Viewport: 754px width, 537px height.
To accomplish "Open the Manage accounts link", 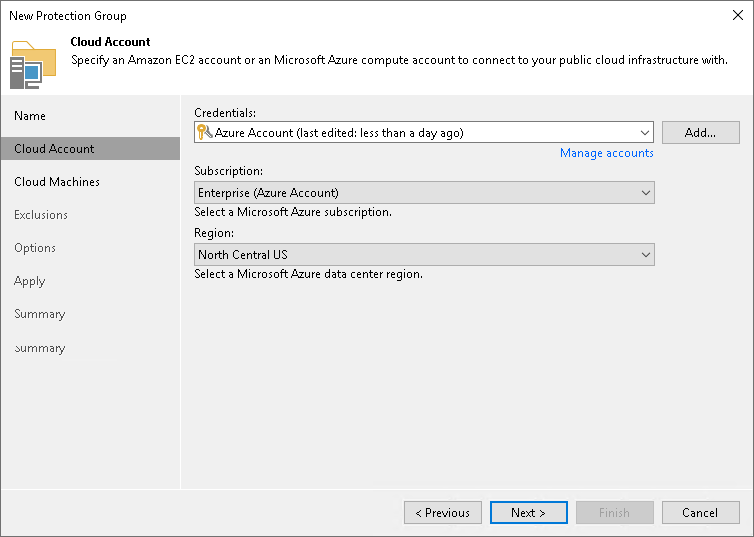I will (606, 153).
